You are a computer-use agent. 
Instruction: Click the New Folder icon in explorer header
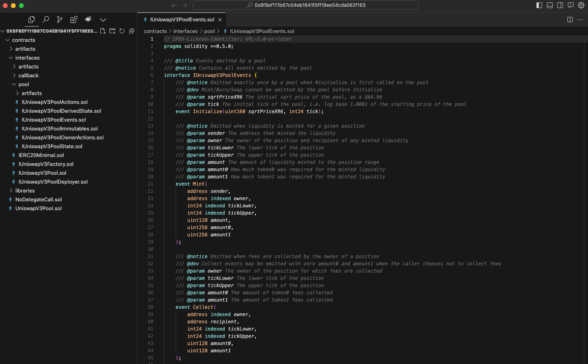112,31
